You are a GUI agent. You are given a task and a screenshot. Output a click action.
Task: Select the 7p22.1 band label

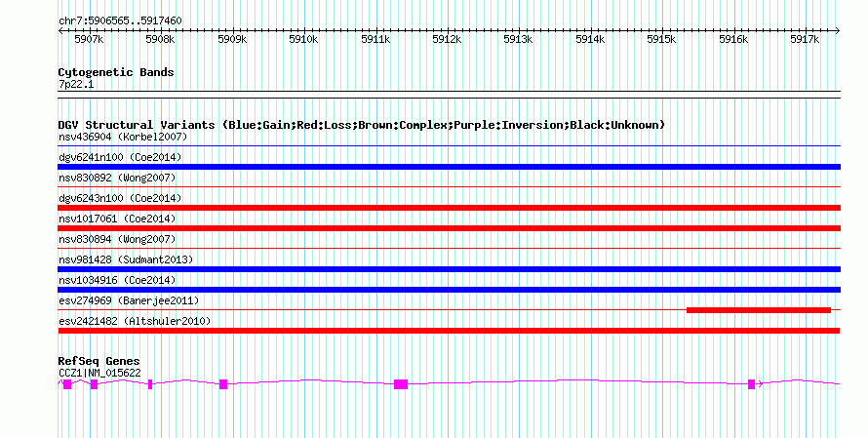point(76,84)
